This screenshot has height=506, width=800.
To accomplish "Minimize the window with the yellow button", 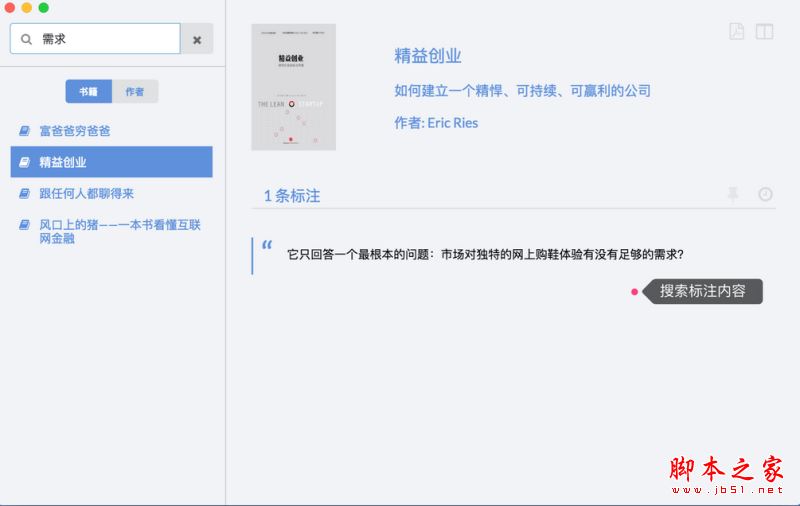I will point(27,7).
